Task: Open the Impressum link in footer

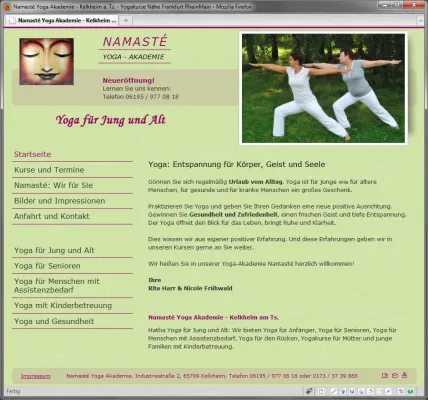Action: (36, 376)
